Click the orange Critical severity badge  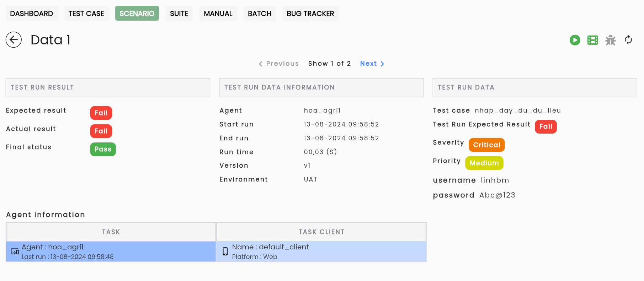click(486, 145)
